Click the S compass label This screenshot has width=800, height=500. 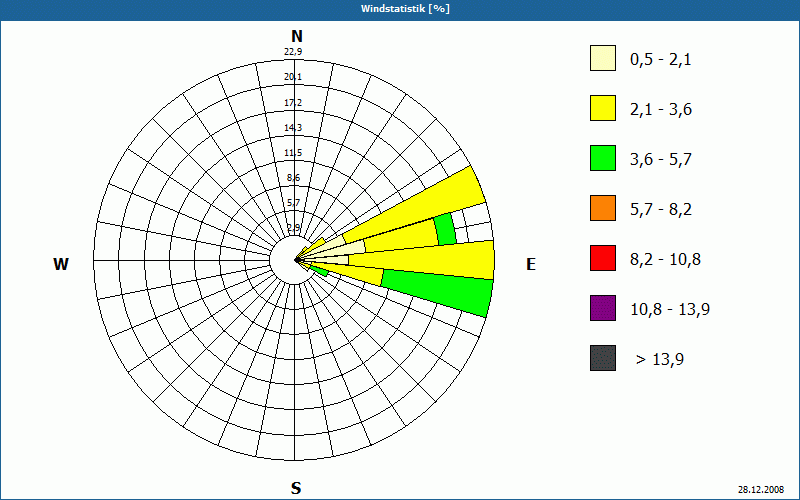[296, 488]
